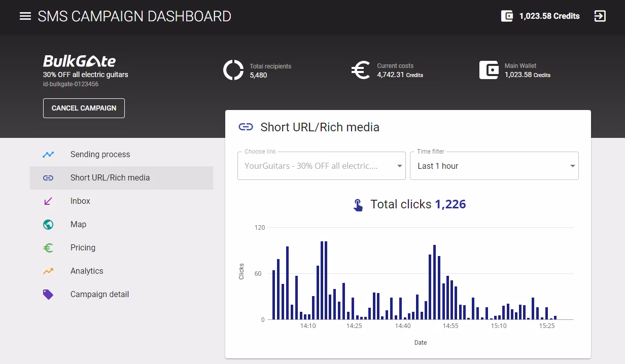625x364 pixels.
Task: Click the Campaign detail tag icon
Action: [48, 295]
